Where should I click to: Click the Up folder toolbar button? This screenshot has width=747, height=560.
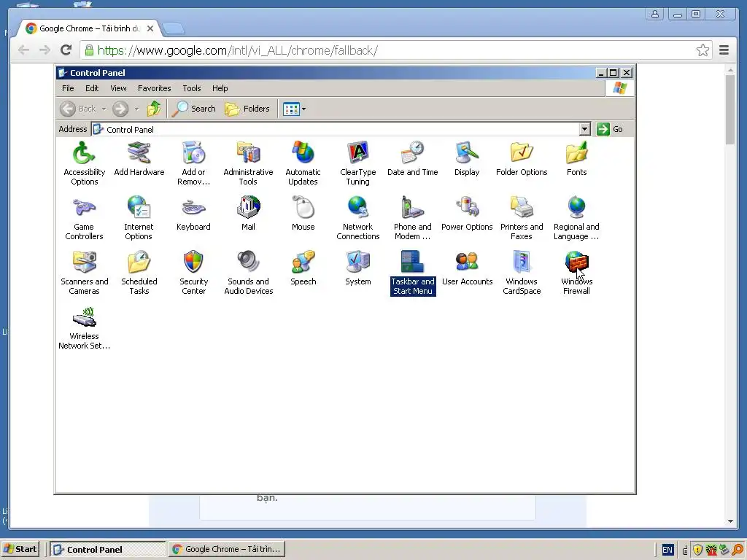click(x=153, y=109)
